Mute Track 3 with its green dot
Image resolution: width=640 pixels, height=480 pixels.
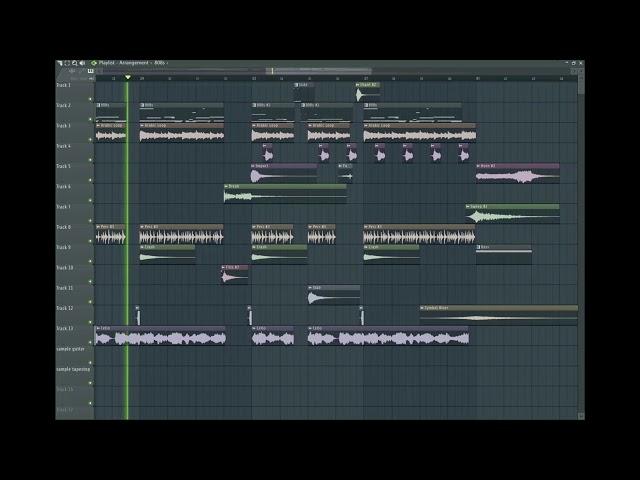90,140
